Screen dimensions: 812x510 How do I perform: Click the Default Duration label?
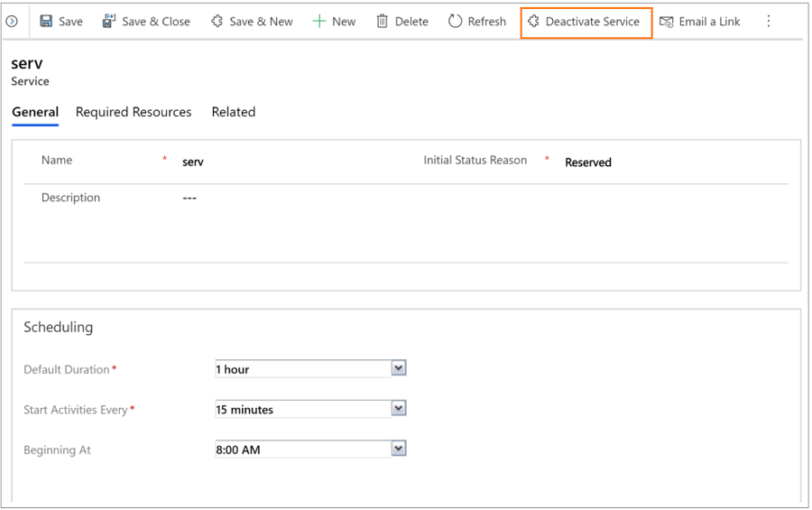(x=67, y=369)
